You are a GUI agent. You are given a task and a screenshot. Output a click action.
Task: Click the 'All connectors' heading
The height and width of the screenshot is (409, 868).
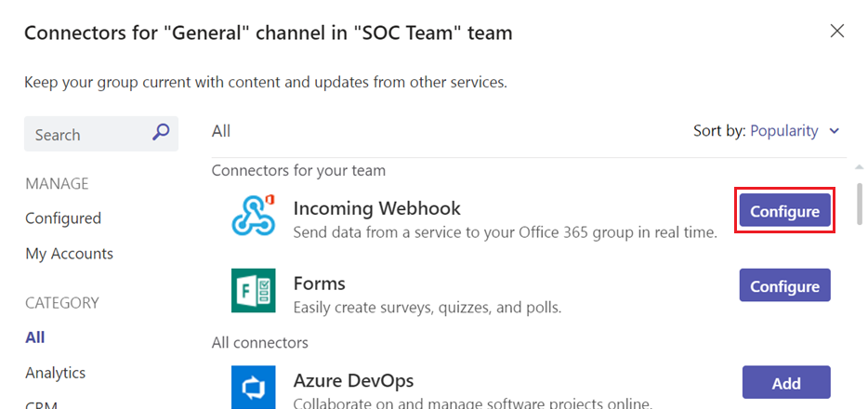[259, 343]
